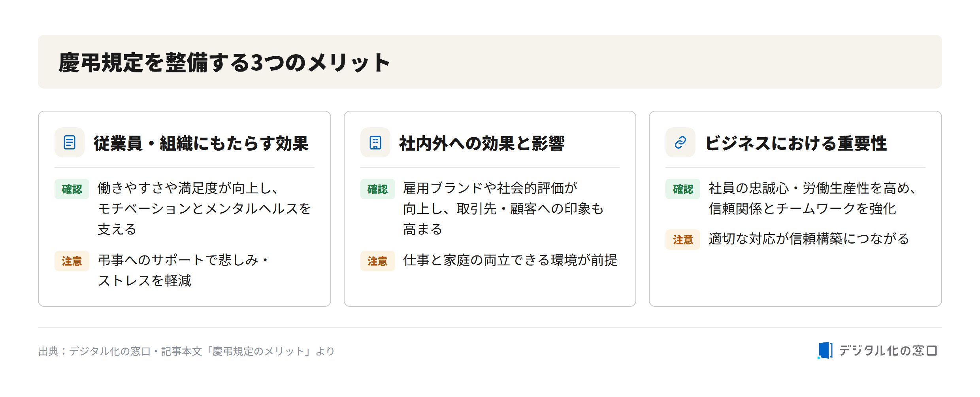This screenshot has width=980, height=397.
Task: Click the heading ビジネスにおける重要性
Action: click(x=795, y=143)
